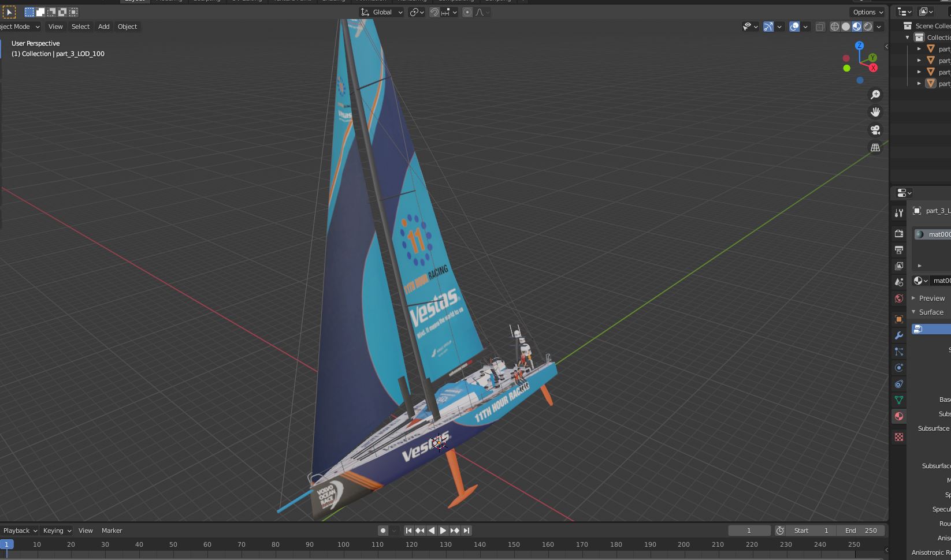Click frame 100 on the timeline ruler

[x=343, y=544]
